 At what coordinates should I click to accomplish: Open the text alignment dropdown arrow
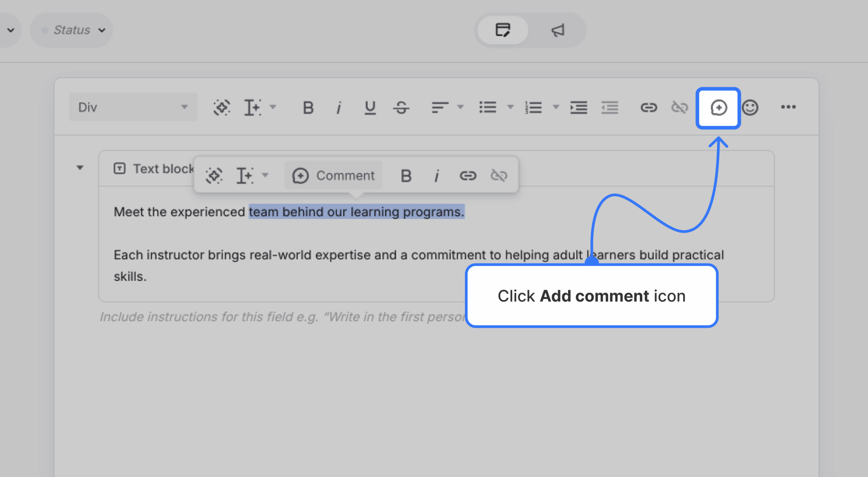click(460, 107)
